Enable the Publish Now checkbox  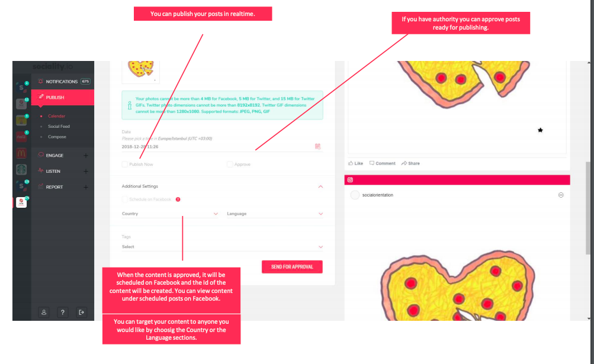124,164
